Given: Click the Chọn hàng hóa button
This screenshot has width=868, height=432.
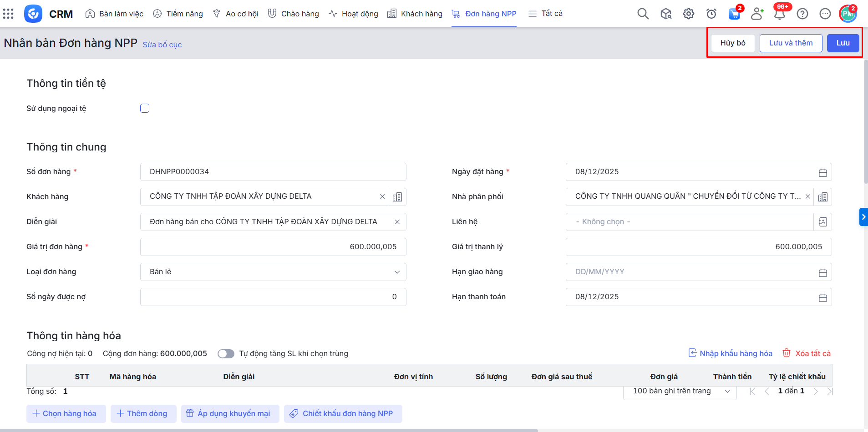Looking at the screenshot, I should (x=66, y=413).
